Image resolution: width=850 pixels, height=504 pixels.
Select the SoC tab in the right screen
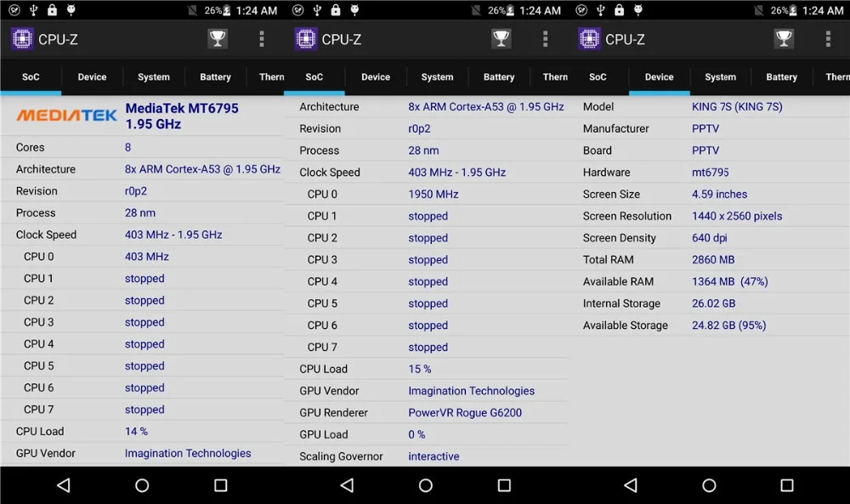pyautogui.click(x=598, y=77)
